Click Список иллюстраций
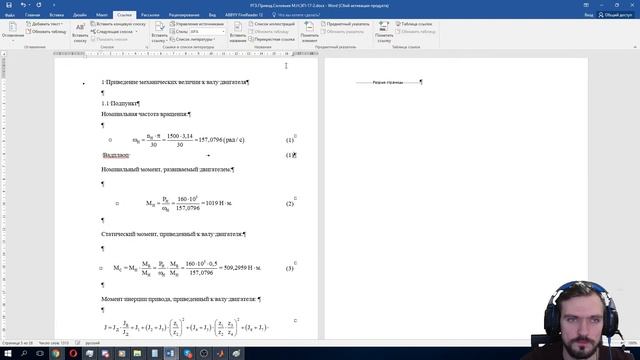640x360 pixels. pos(271,24)
